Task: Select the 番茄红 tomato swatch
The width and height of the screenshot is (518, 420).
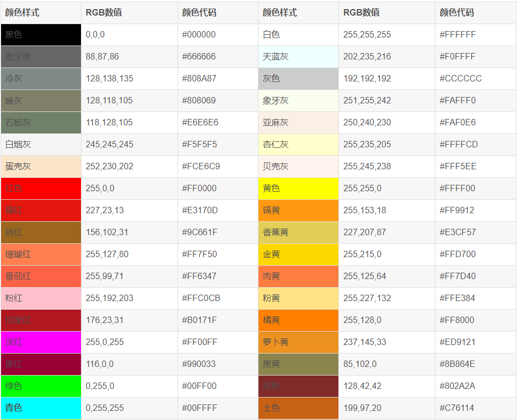Action: point(41,276)
